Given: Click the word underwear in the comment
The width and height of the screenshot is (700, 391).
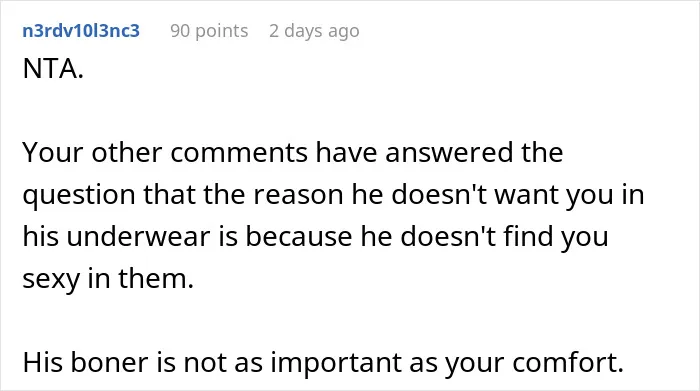Looking at the screenshot, I should point(138,236).
